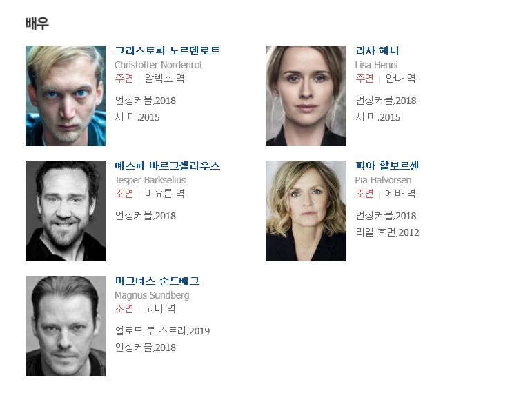Click 언싱커블,2018 under Magnus Sundberg
The height and width of the screenshot is (402, 532).
[145, 348]
